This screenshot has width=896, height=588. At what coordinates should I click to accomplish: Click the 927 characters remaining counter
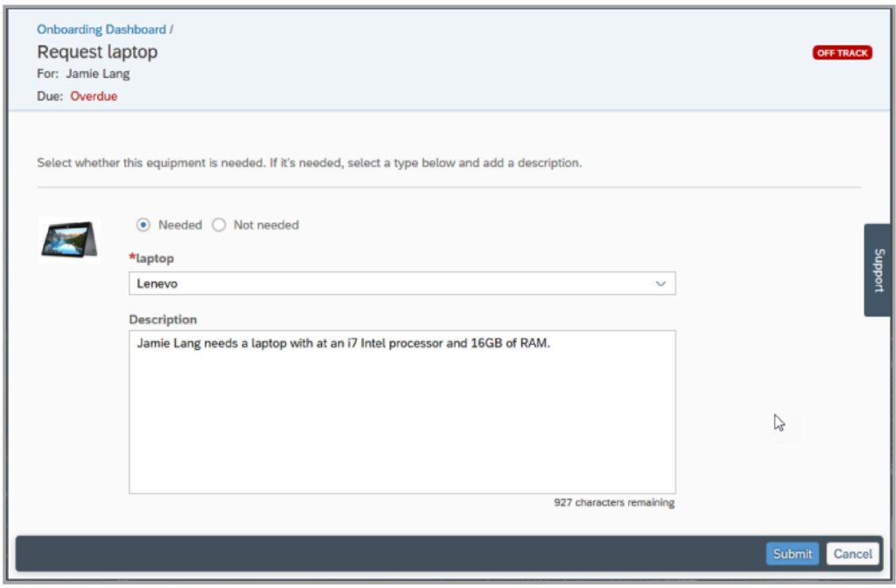click(613, 502)
